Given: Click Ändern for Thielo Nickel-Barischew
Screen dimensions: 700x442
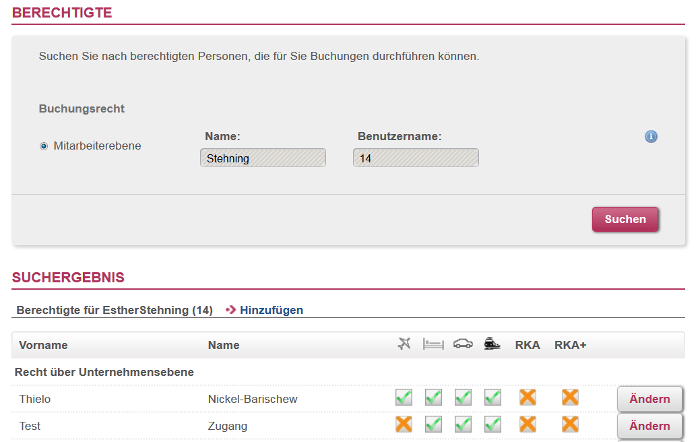Looking at the screenshot, I should 650,399.
